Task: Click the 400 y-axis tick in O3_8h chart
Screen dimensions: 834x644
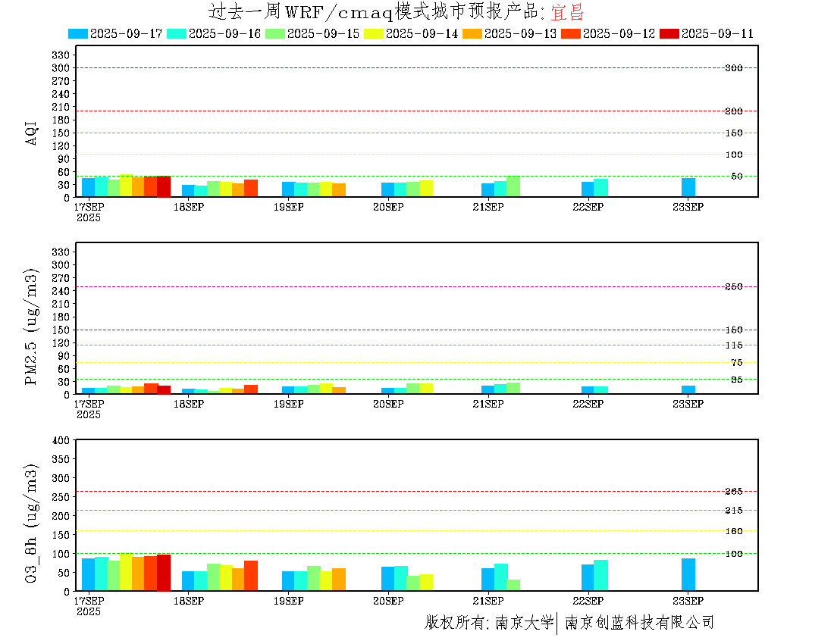Action: [61, 440]
